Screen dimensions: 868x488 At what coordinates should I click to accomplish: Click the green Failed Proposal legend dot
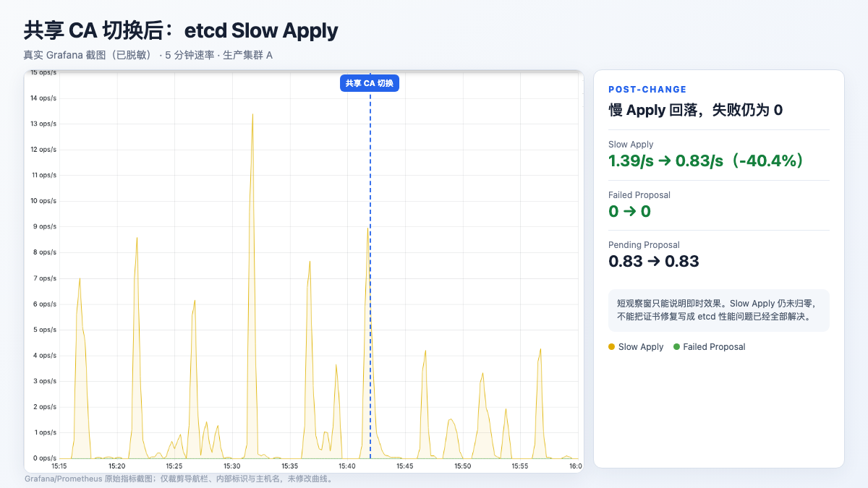[676, 347]
